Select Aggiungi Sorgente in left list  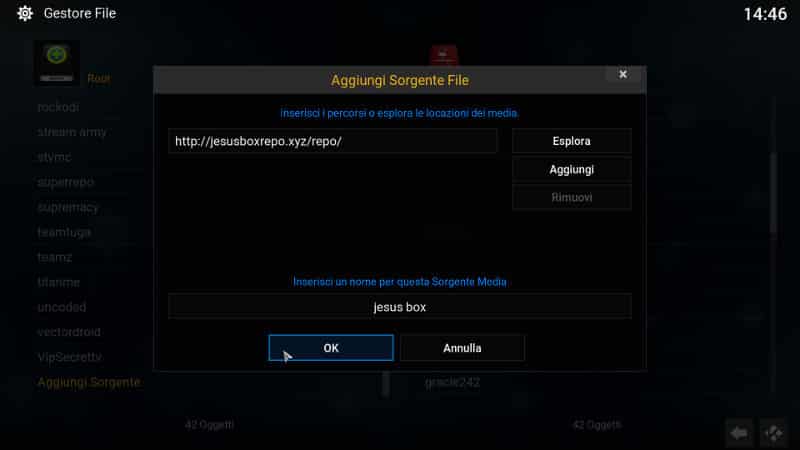click(x=89, y=382)
